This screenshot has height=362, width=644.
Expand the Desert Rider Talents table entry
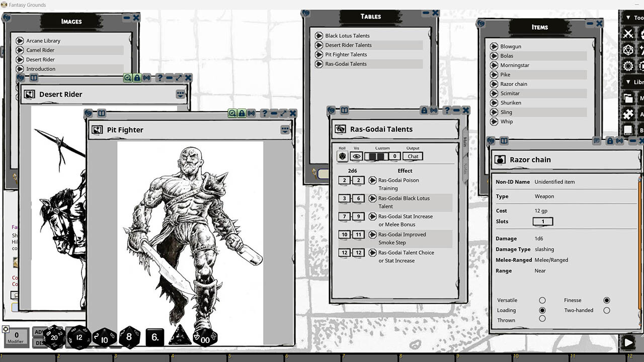[319, 45]
